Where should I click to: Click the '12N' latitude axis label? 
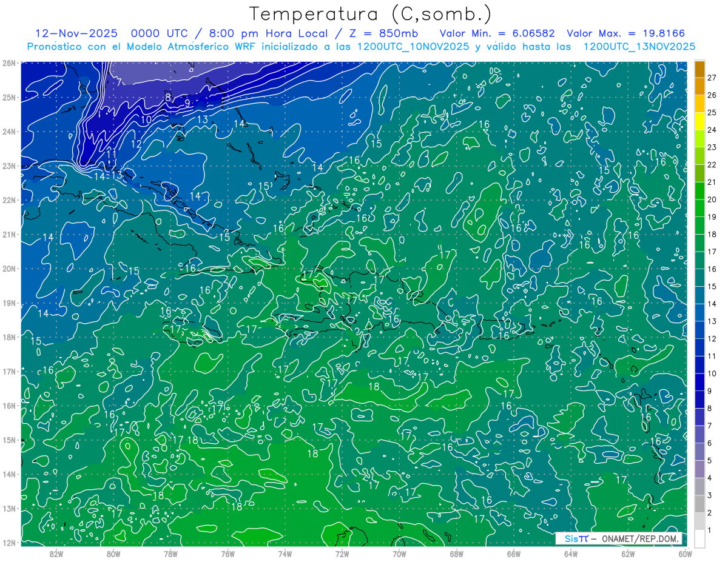9,543
